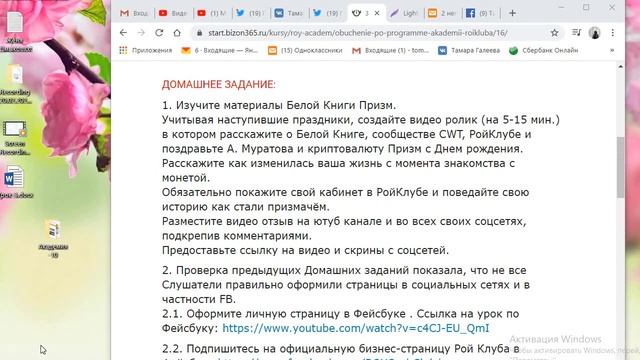This screenshot has width=640, height=360.
Task: Close the active bizon365 tab
Action: [377, 13]
